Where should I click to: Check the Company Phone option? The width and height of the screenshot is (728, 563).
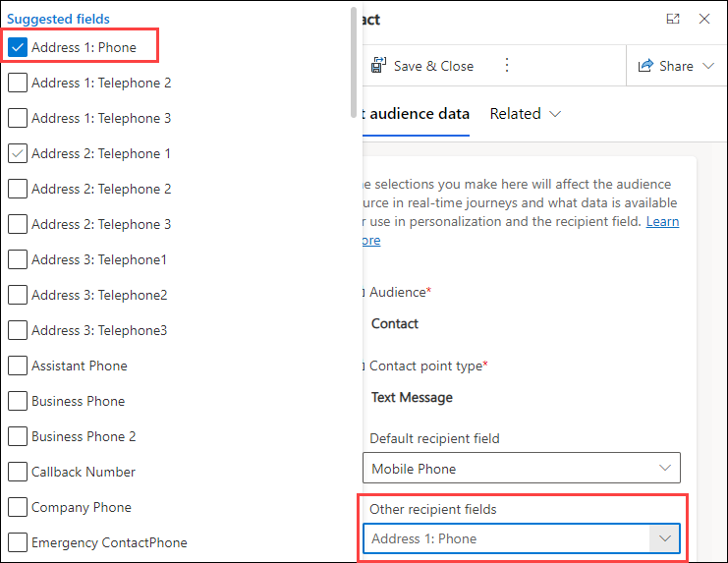pyautogui.click(x=18, y=507)
